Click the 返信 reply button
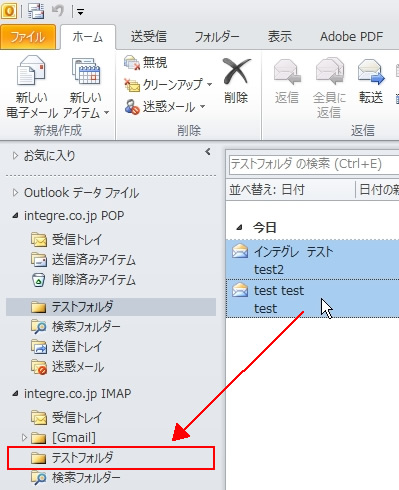Image resolution: width=399 pixels, height=490 pixels. (x=287, y=81)
